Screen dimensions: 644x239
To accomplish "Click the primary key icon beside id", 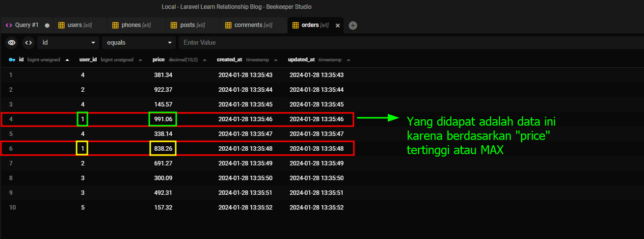I will tap(12, 60).
